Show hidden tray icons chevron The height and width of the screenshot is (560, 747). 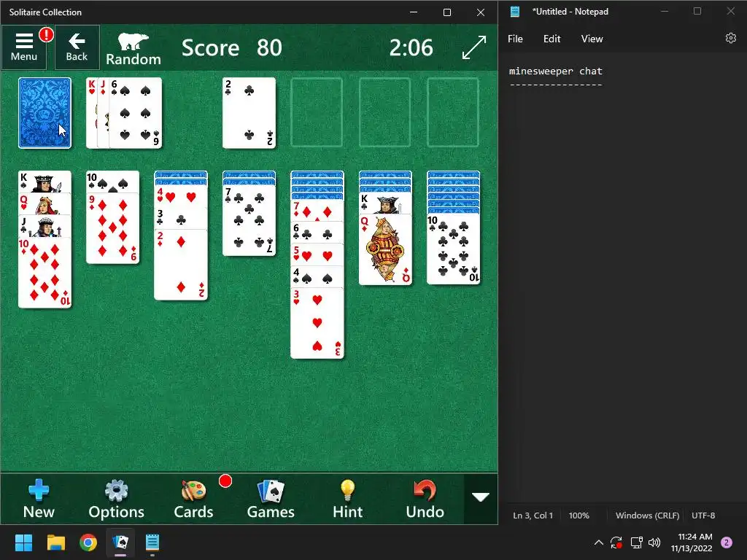click(599, 542)
